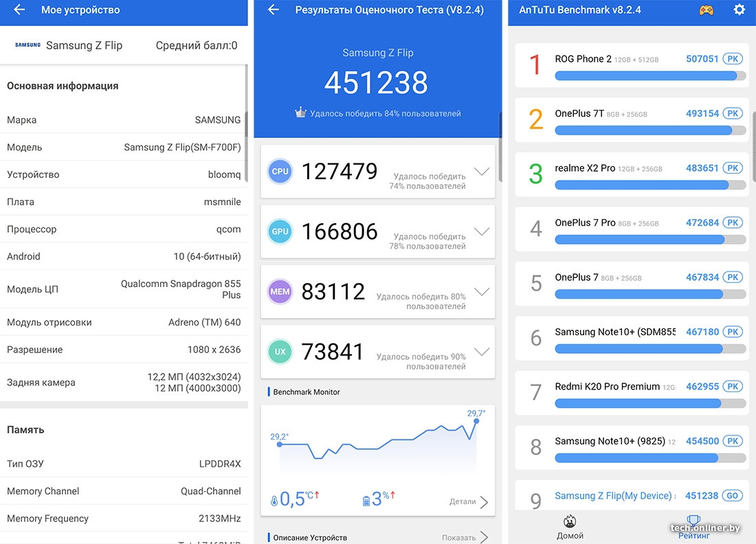Tap the crown icon beside 84% users text
The image size is (756, 544).
pyautogui.click(x=300, y=113)
